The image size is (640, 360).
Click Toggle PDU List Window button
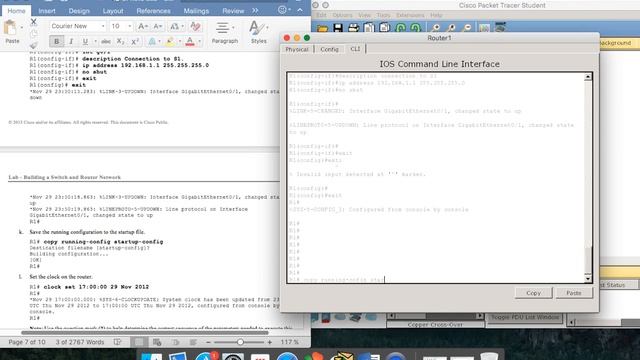(525, 317)
